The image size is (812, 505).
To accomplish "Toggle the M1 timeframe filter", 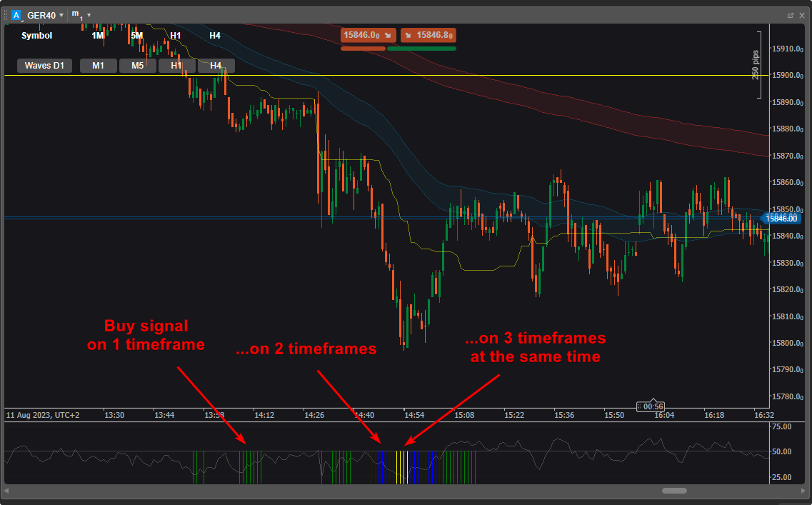I will (x=98, y=66).
